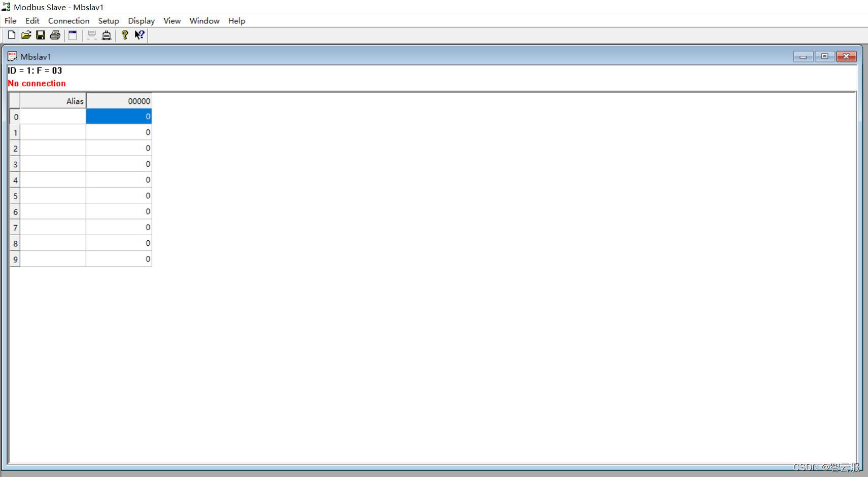Click the 'Mbslav1' child window title

click(x=36, y=56)
